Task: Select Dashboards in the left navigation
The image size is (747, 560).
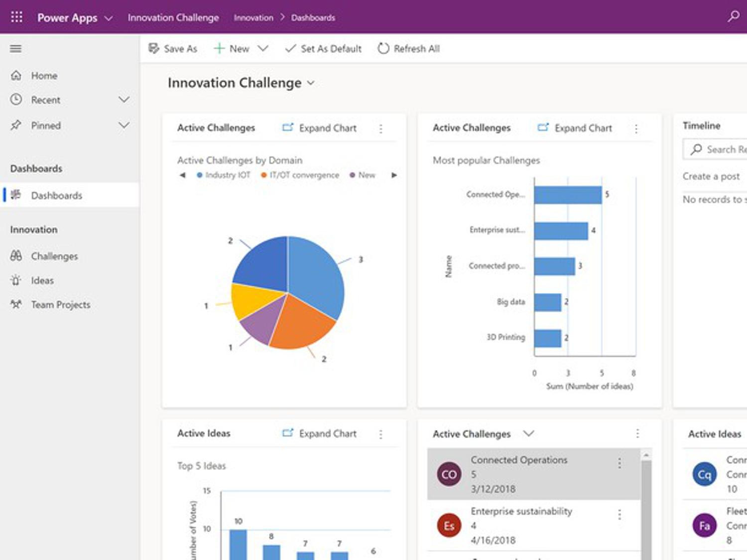Action: tap(56, 195)
